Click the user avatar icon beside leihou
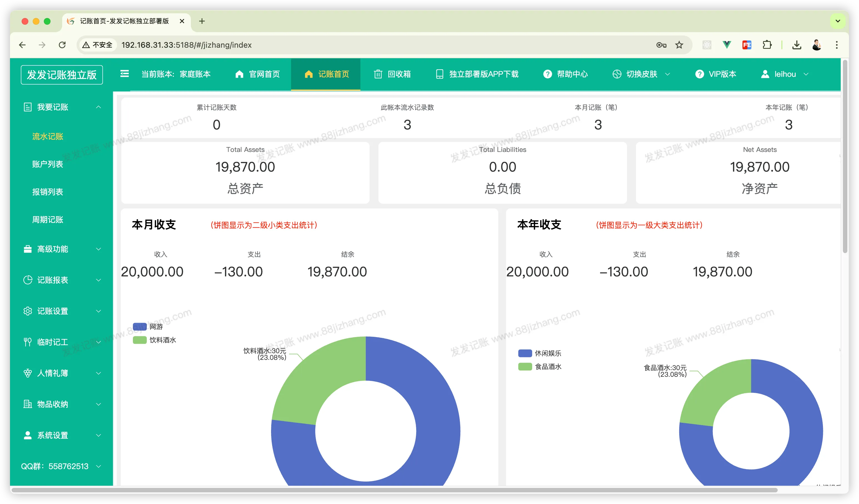 (765, 74)
